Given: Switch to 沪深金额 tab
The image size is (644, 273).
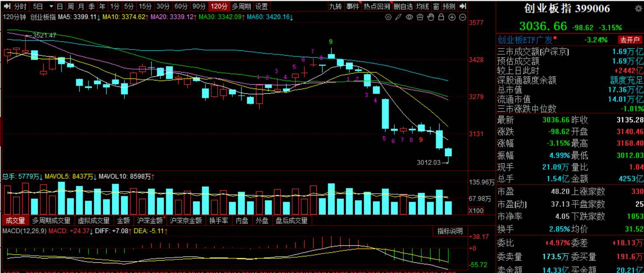Looking at the screenshot, I should tap(150, 220).
